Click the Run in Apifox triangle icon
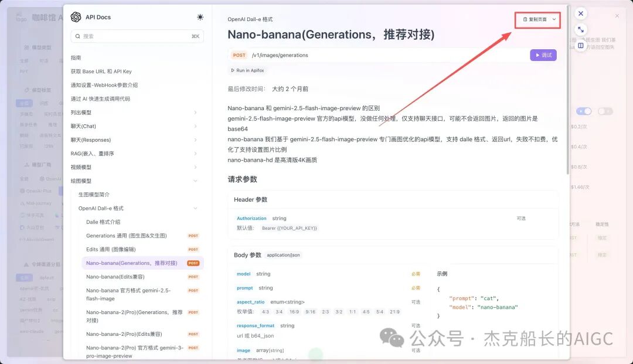 (x=233, y=70)
